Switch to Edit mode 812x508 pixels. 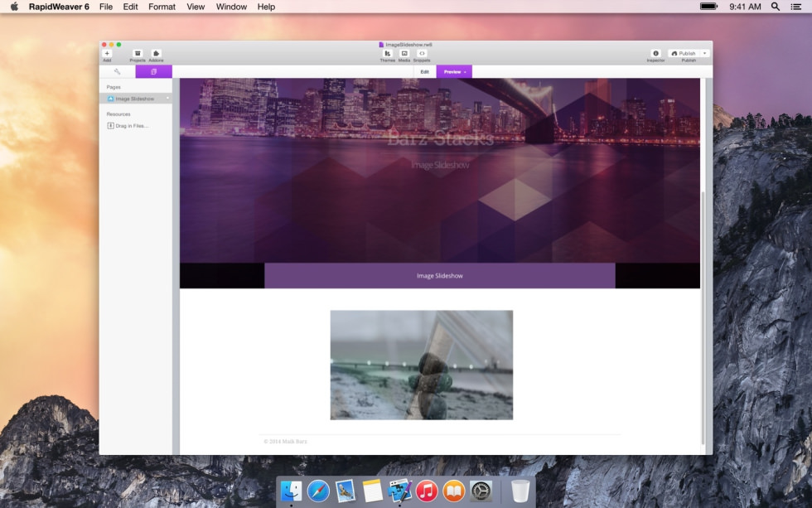click(424, 71)
